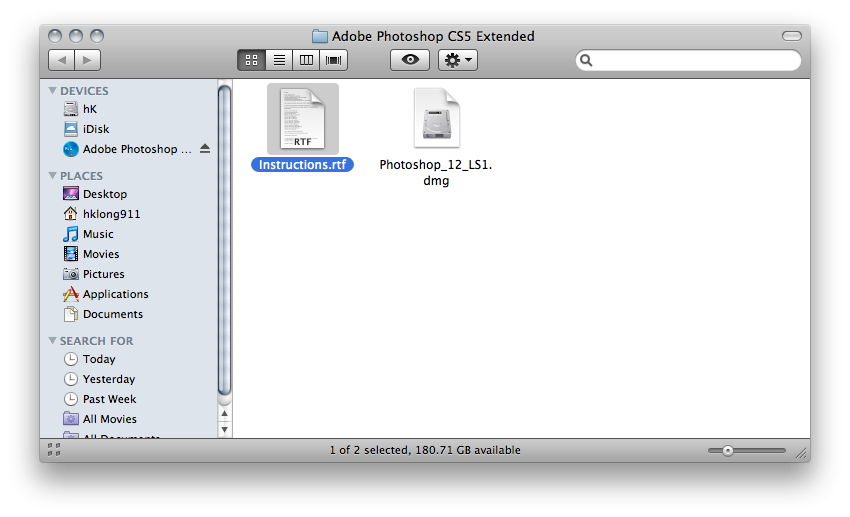Select the iDisk icon in sidebar
The image size is (850, 517).
pos(70,129)
